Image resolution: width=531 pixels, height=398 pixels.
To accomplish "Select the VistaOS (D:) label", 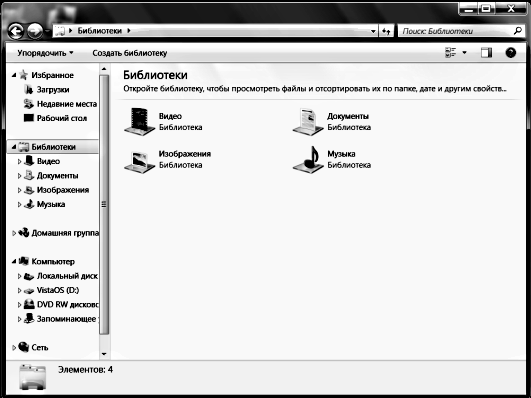I will [58, 290].
